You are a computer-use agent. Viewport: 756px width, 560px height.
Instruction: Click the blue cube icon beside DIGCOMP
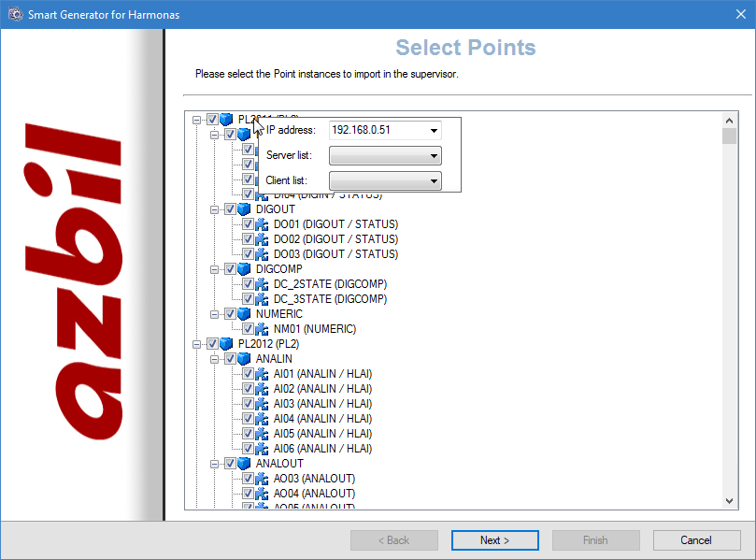tap(244, 269)
